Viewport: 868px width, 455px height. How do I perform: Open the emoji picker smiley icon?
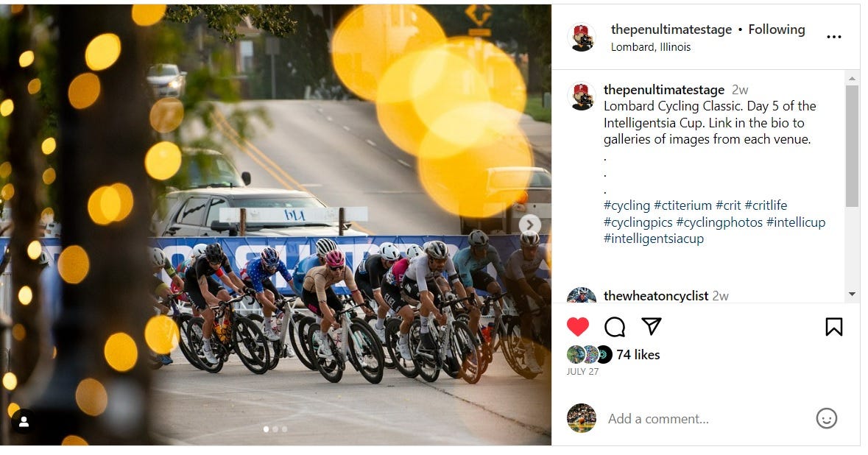click(x=827, y=418)
